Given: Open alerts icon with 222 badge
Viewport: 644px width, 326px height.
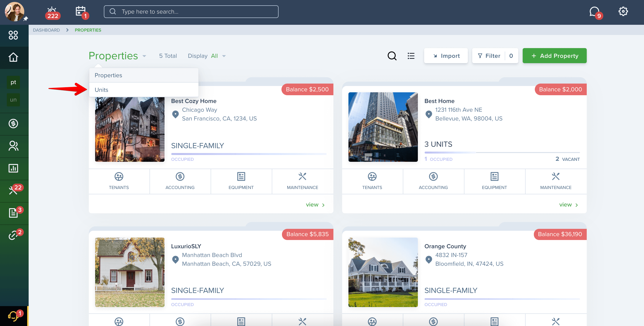Looking at the screenshot, I should pos(52,13).
